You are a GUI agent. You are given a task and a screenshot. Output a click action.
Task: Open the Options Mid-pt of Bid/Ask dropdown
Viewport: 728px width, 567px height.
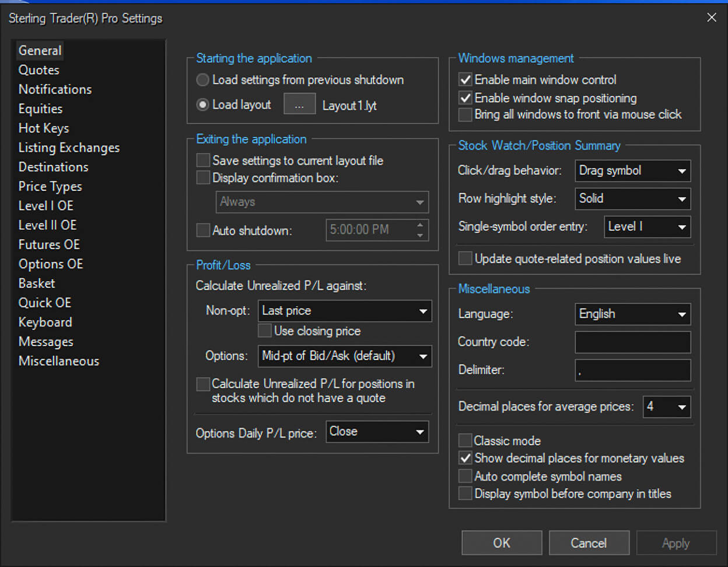tap(345, 356)
